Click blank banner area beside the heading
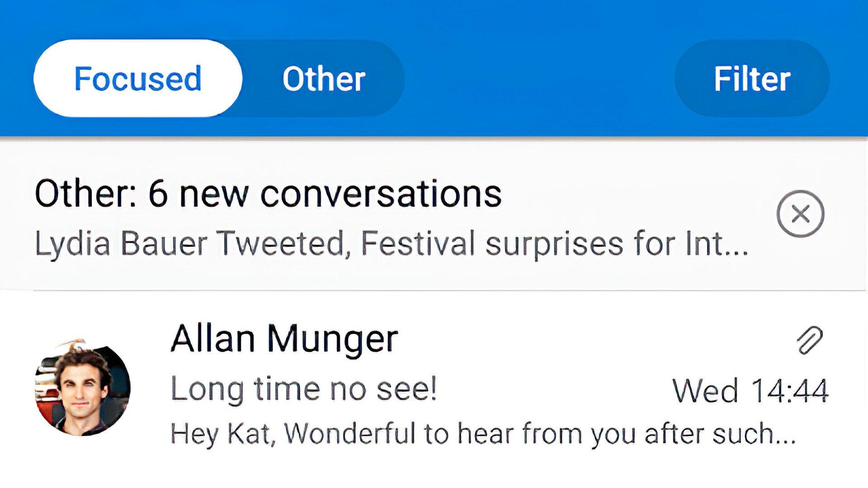 (633, 194)
